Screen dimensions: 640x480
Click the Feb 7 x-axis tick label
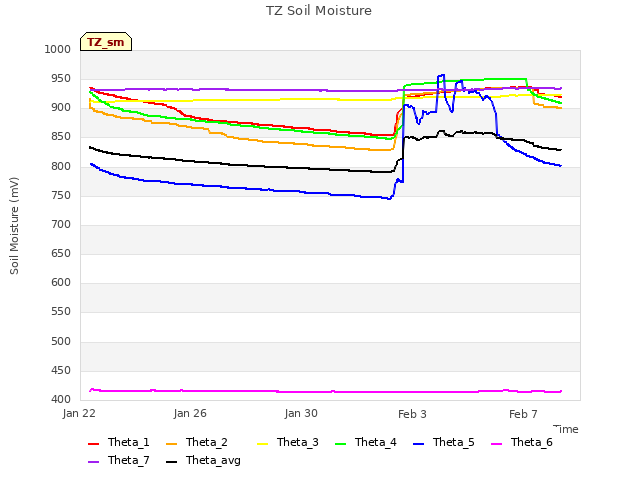[x=523, y=414]
